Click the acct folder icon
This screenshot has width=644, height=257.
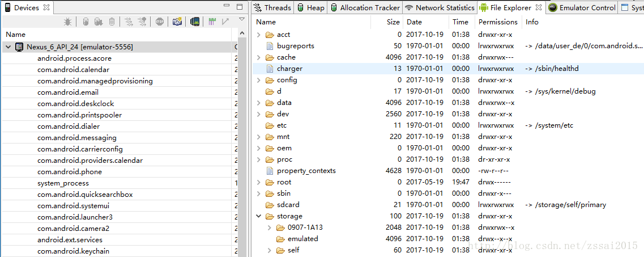click(x=270, y=35)
